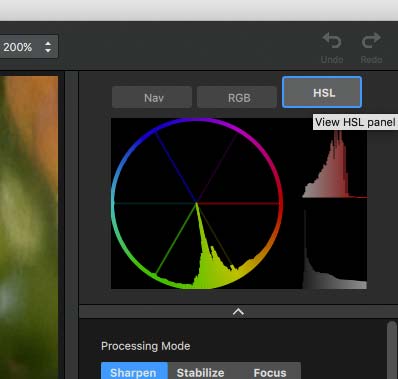This screenshot has width=398, height=379.
Task: Collapse the panel using the chevron bar
Action: (238, 312)
